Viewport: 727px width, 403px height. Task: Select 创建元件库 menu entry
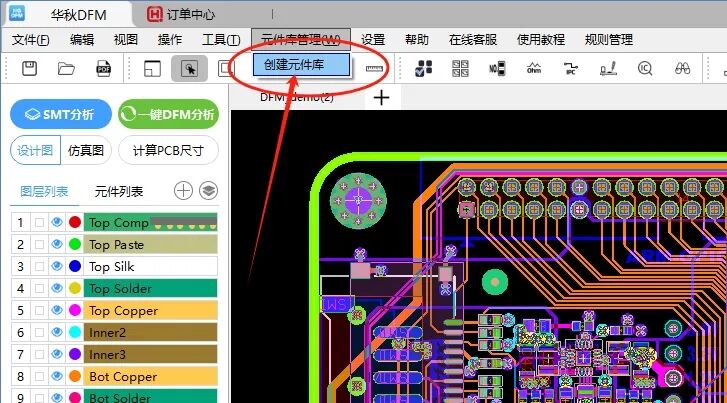pos(301,64)
